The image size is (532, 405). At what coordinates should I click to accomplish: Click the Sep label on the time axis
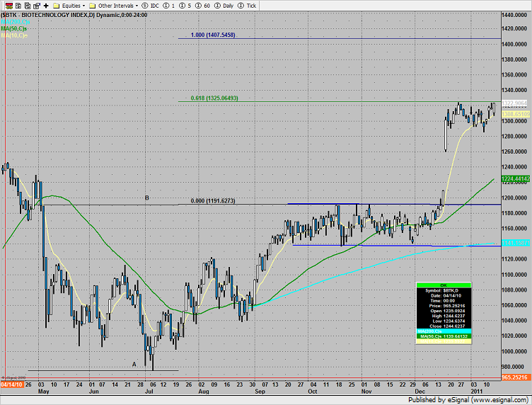point(260,392)
